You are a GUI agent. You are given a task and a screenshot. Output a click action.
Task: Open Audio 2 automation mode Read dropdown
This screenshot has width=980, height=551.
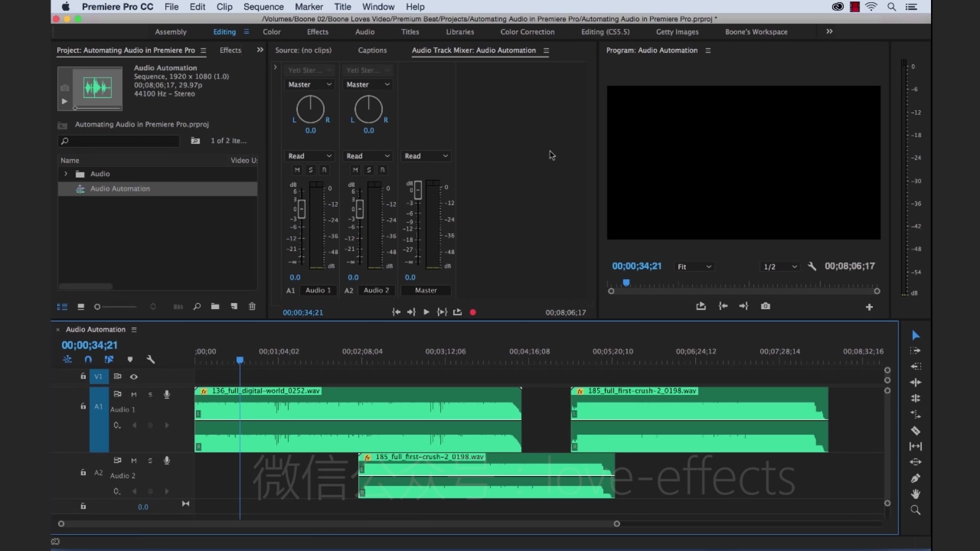[367, 156]
